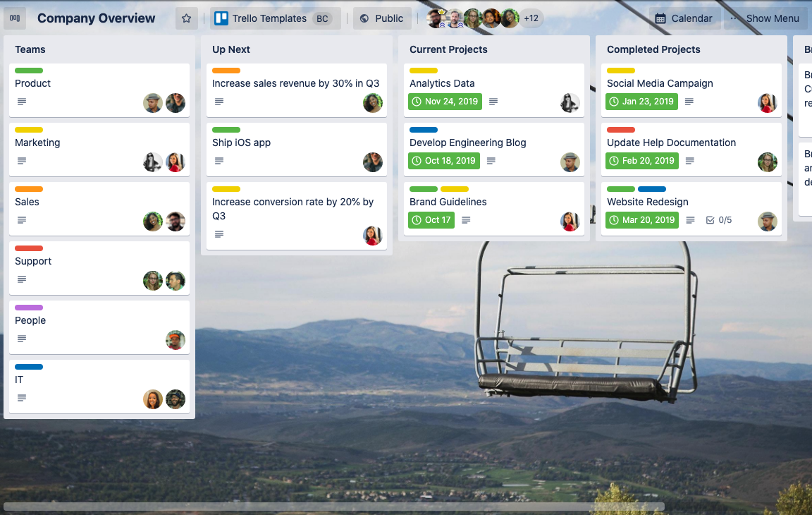The height and width of the screenshot is (515, 812).
Task: Open the Calendar power-up
Action: pos(683,18)
